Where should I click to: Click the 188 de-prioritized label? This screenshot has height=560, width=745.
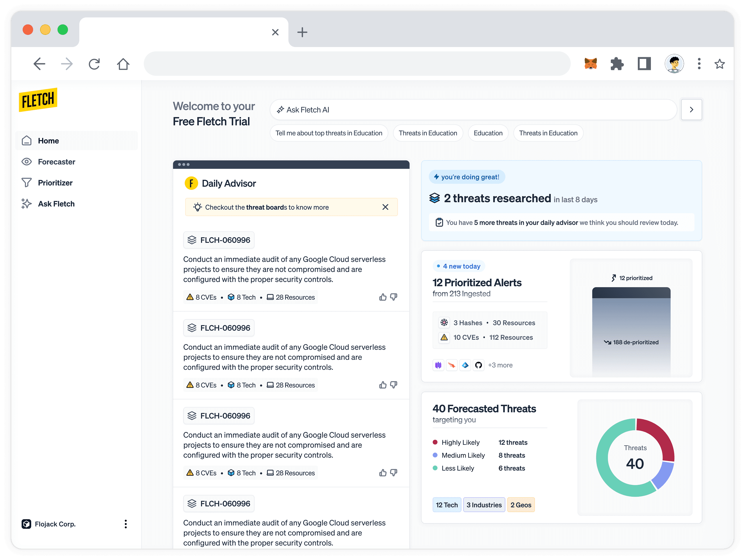[631, 342]
